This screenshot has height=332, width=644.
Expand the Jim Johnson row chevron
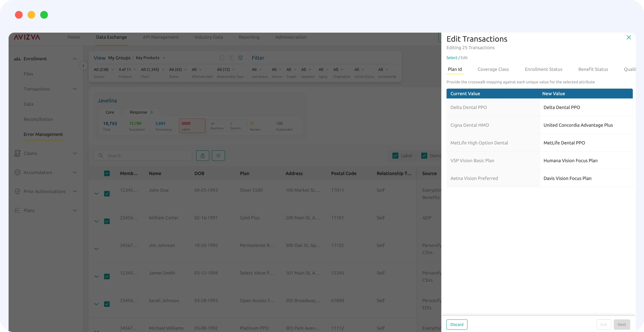[96, 249]
